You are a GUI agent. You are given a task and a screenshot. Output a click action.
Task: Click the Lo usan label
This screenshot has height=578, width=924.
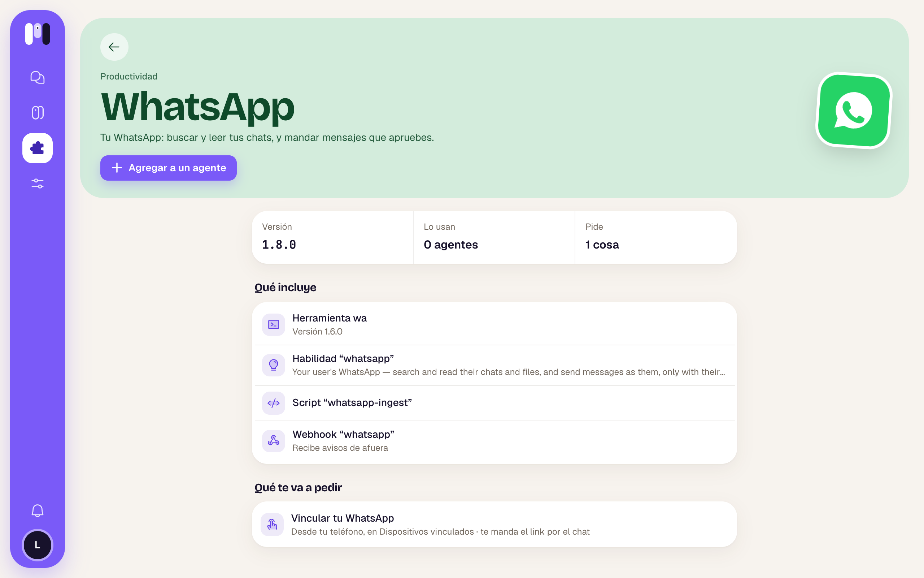(440, 227)
